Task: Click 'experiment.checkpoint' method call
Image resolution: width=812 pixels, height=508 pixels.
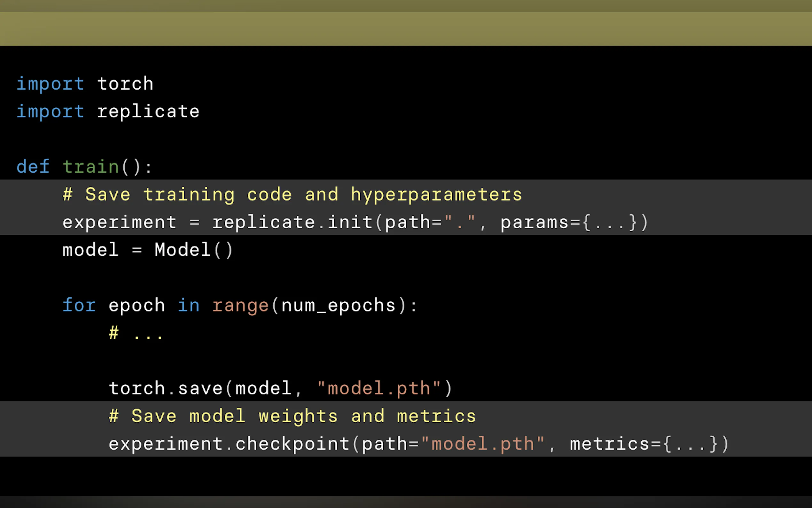Action: [x=229, y=444]
